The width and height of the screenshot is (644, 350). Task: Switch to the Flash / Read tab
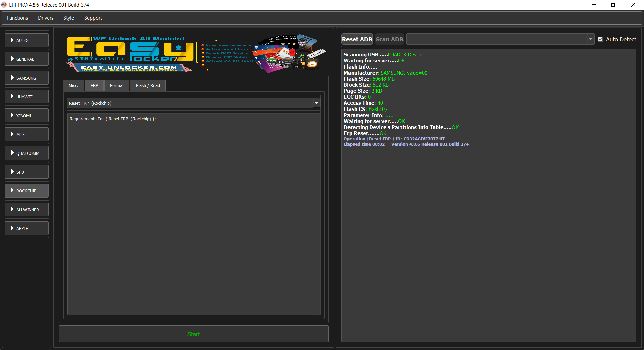(148, 86)
